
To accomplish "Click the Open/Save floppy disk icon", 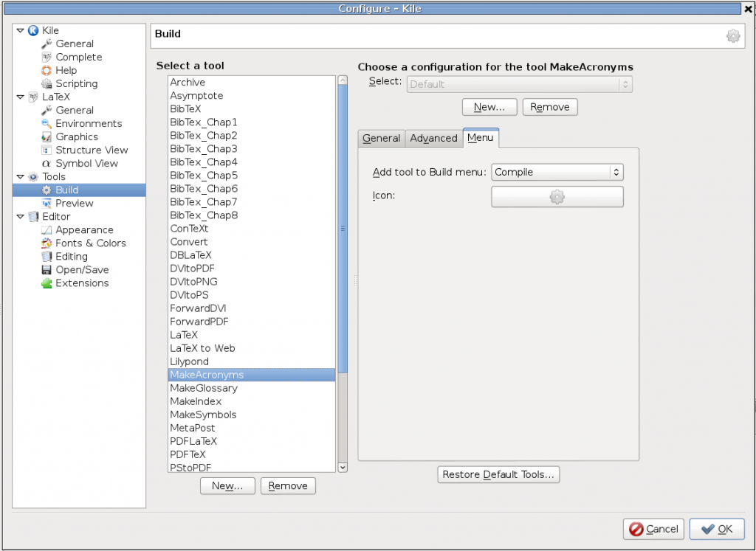I will (x=47, y=270).
